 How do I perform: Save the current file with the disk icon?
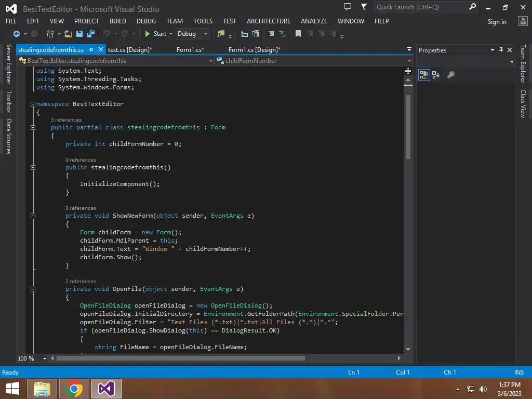pyautogui.click(x=79, y=34)
